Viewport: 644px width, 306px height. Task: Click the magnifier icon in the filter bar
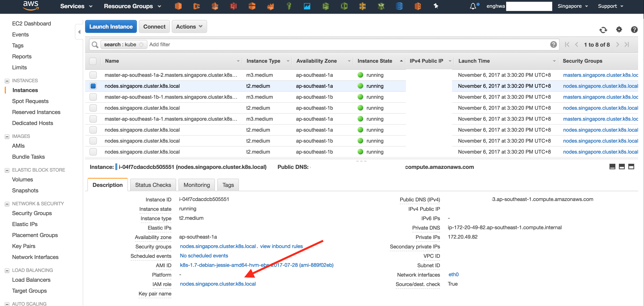pos(95,45)
